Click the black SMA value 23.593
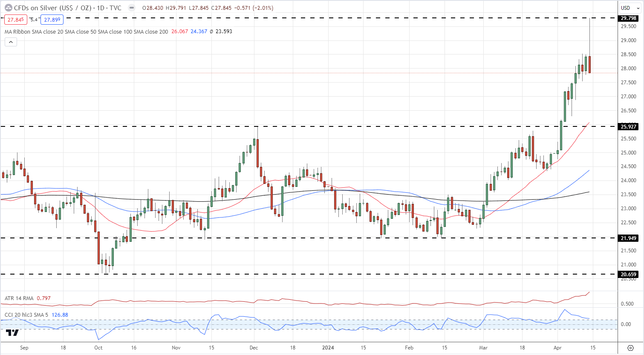644x355 pixels. pos(224,31)
